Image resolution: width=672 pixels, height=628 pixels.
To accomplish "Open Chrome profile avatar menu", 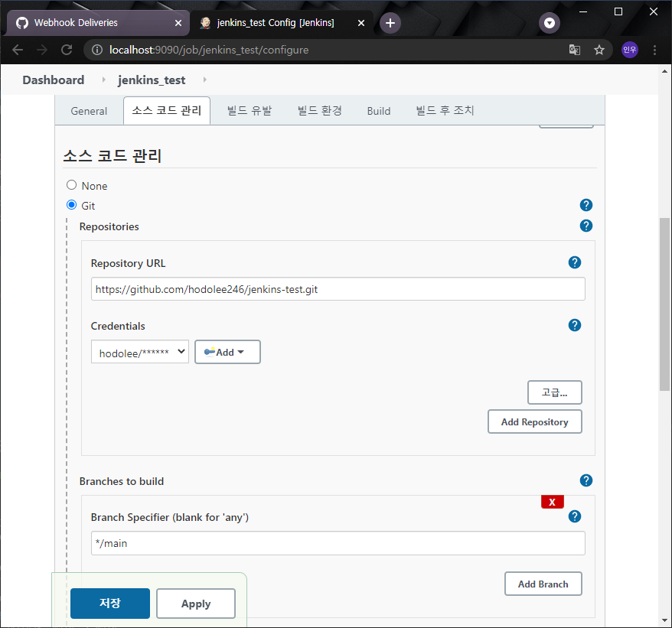I will pyautogui.click(x=629, y=50).
